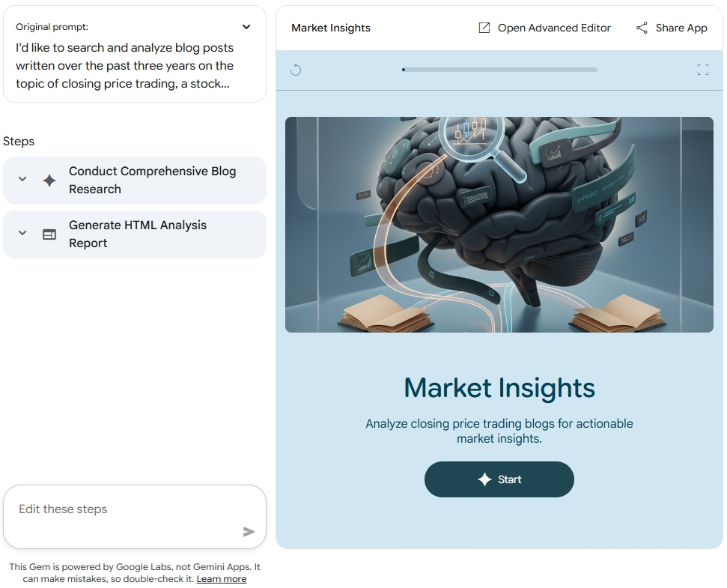727x588 pixels.
Task: Select the Generate HTML Analysis Report step label
Action: (138, 234)
